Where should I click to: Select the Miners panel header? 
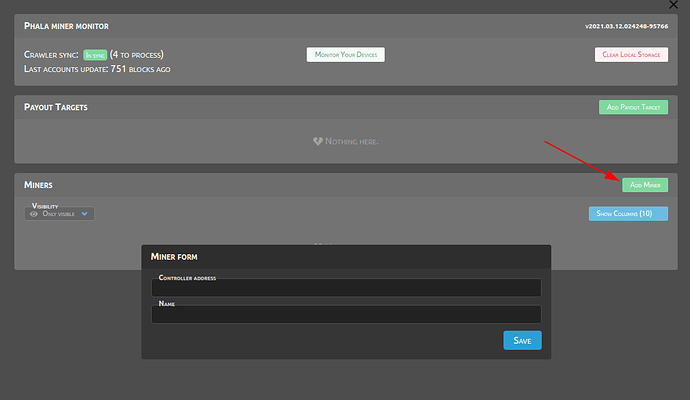38,185
